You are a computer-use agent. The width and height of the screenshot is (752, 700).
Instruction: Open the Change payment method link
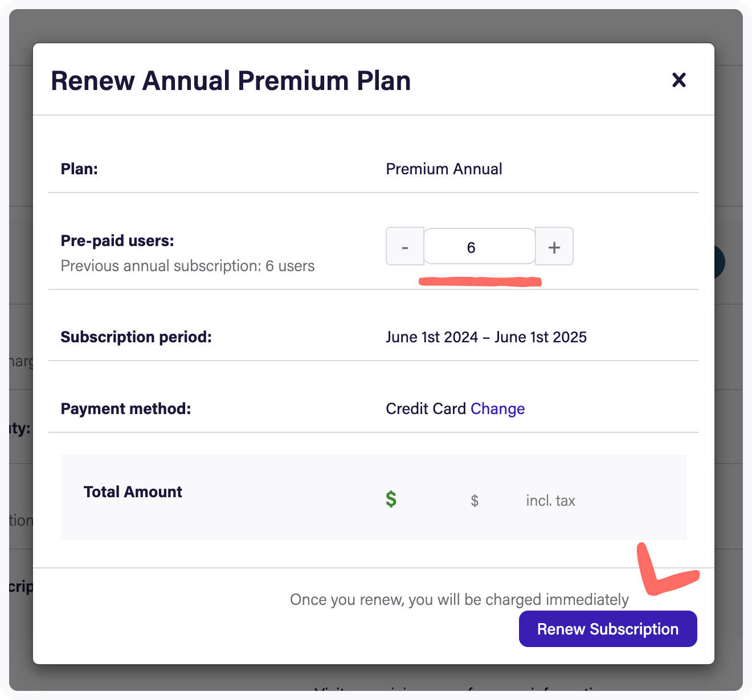tap(497, 409)
